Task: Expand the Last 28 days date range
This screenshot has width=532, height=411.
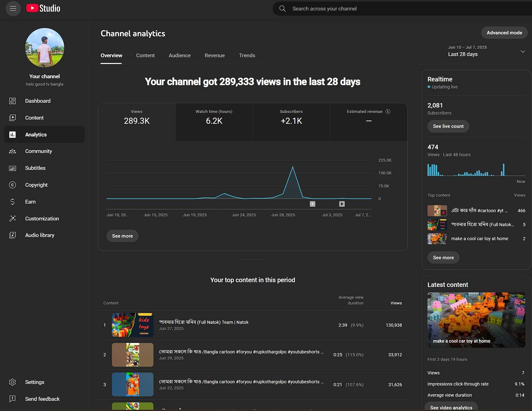Action: (x=522, y=52)
